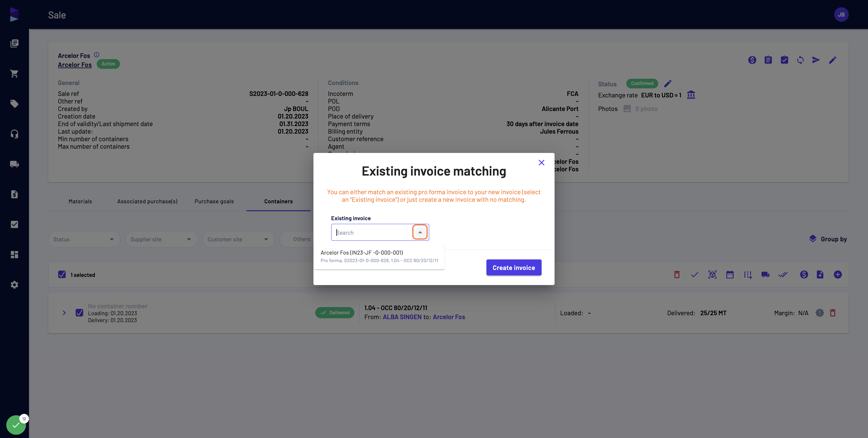Click the sync refresh icon in sale header
Viewport: 868px width, 438px height.
(x=800, y=60)
